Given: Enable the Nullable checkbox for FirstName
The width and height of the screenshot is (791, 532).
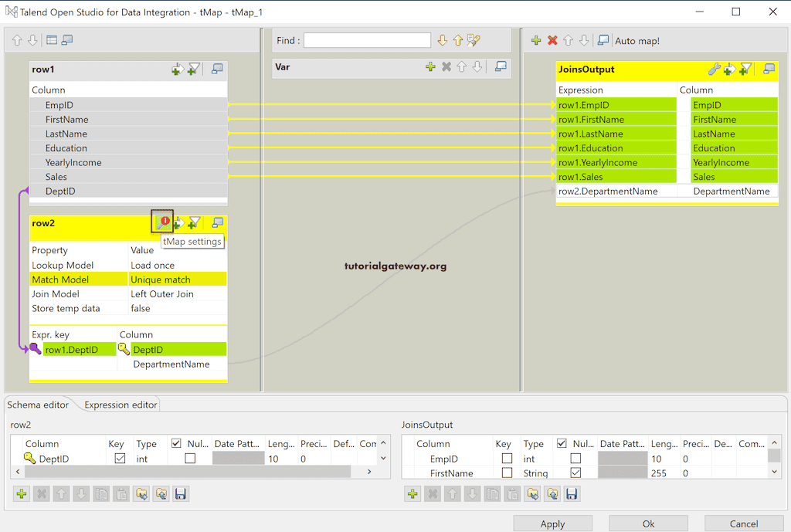Looking at the screenshot, I should (x=576, y=473).
